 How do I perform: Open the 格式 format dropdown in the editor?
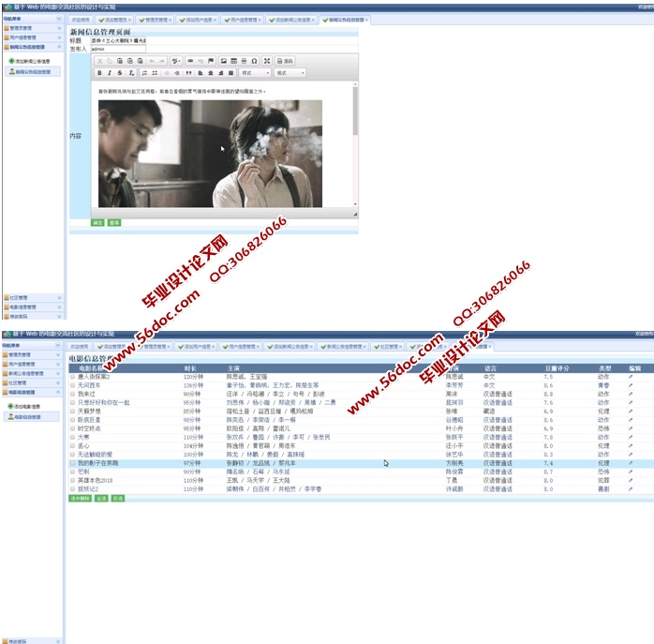[290, 73]
